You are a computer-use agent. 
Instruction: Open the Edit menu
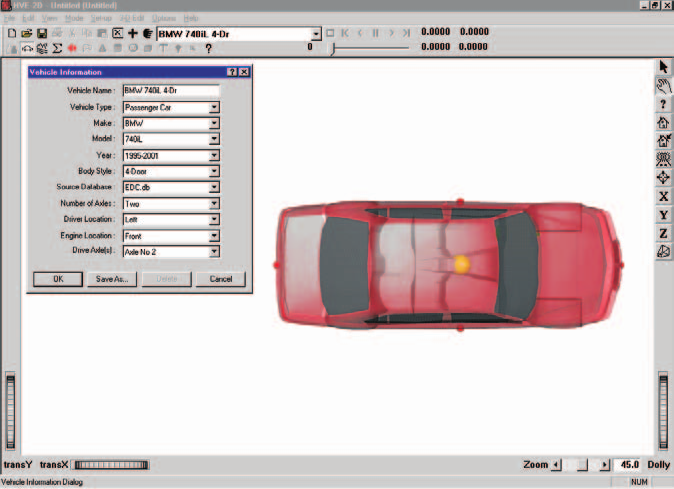(28, 18)
